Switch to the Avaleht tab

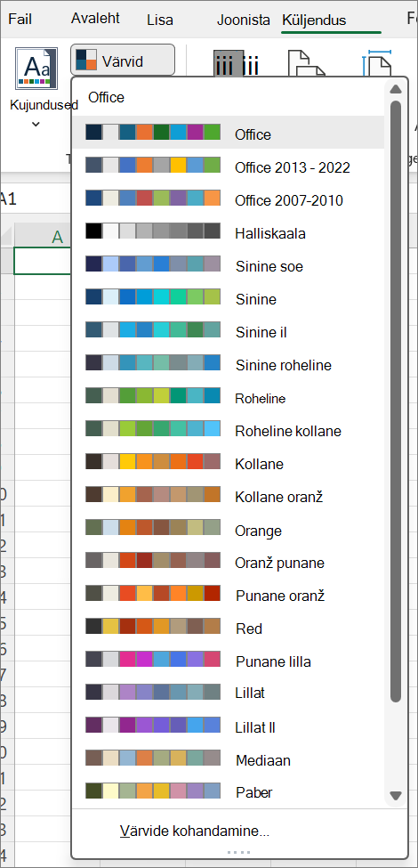[x=95, y=19]
